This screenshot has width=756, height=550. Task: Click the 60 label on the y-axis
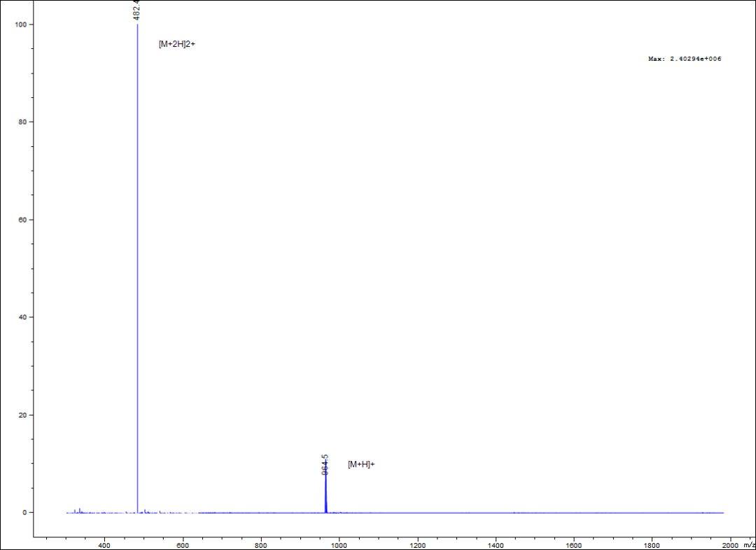[x=22, y=220]
